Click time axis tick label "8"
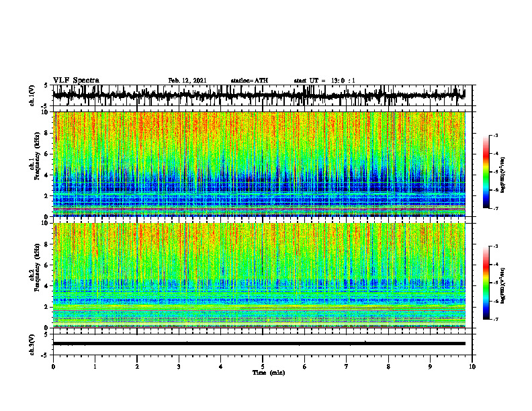532x411 pixels. coord(388,367)
